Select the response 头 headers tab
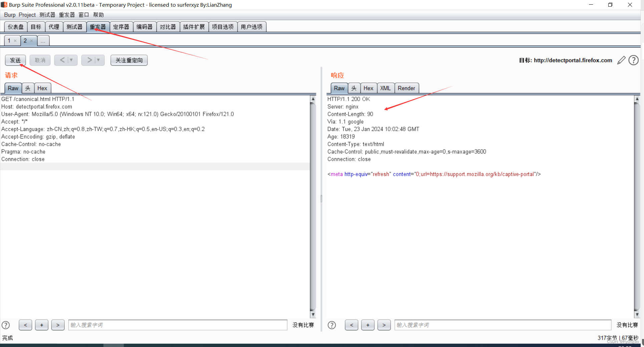644x347 pixels. click(x=354, y=88)
